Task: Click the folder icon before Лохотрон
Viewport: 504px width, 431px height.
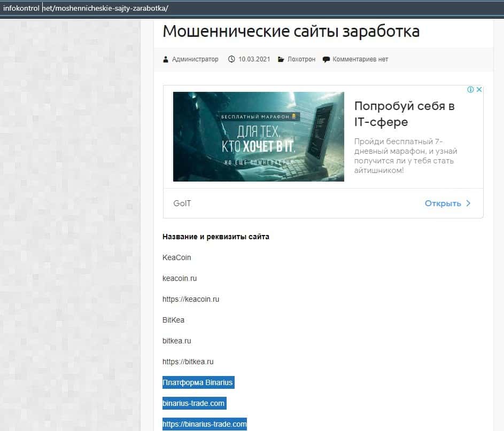Action: [281, 59]
